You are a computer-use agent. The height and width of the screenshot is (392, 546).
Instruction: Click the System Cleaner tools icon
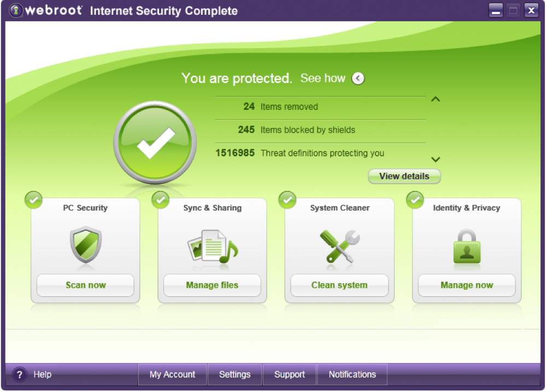pyautogui.click(x=340, y=246)
